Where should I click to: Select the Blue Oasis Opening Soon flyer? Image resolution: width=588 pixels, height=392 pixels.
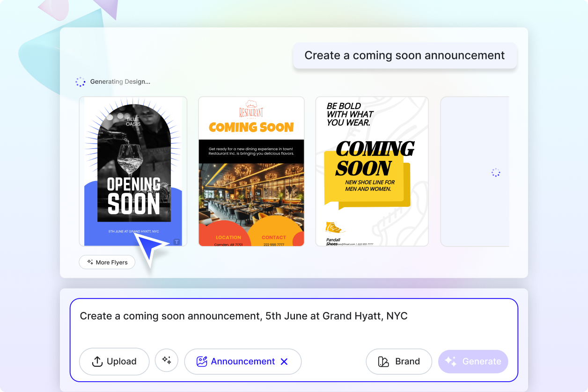(x=133, y=171)
